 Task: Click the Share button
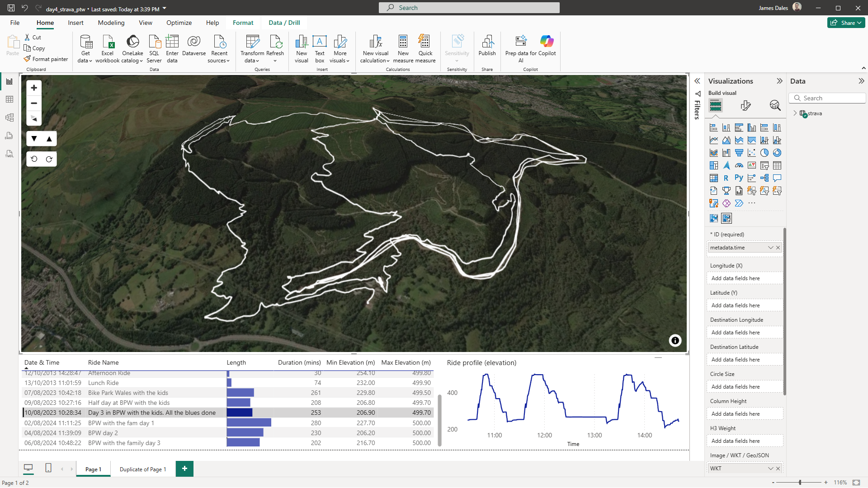(x=845, y=23)
